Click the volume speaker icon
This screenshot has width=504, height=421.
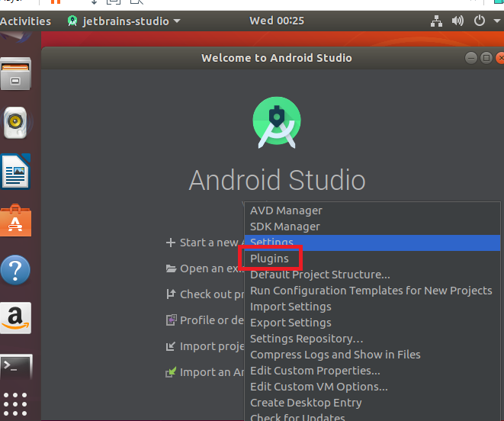[x=457, y=21]
